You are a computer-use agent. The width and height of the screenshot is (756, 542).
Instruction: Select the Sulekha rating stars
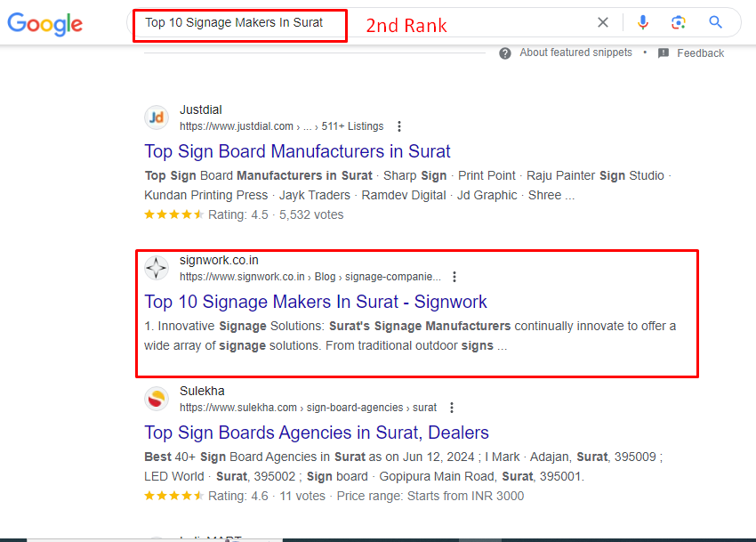174,496
